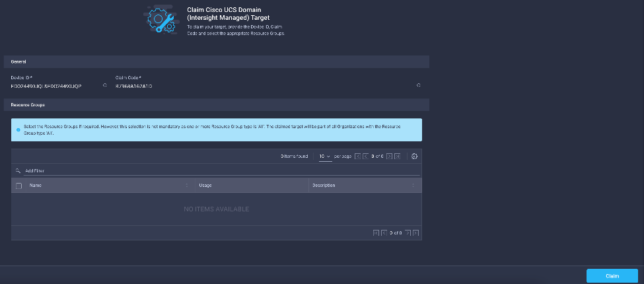Click the info icon in blue banner
This screenshot has height=284, width=644.
(18, 129)
